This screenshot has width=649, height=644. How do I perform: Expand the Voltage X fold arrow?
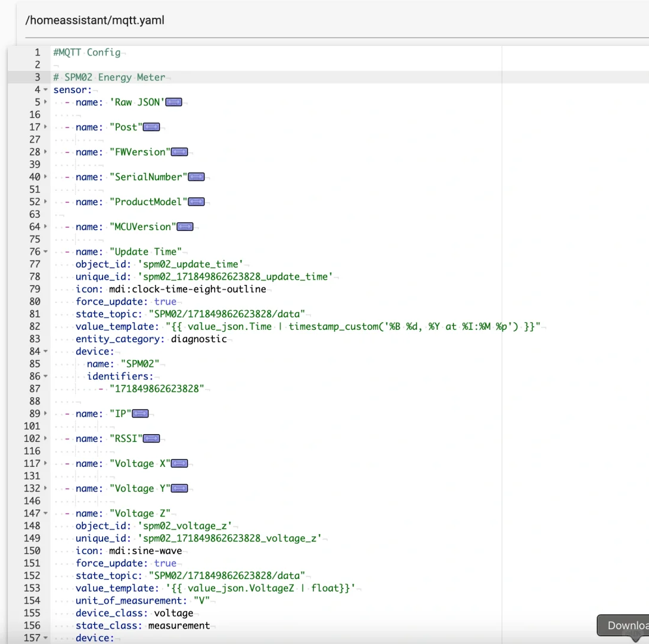click(45, 463)
